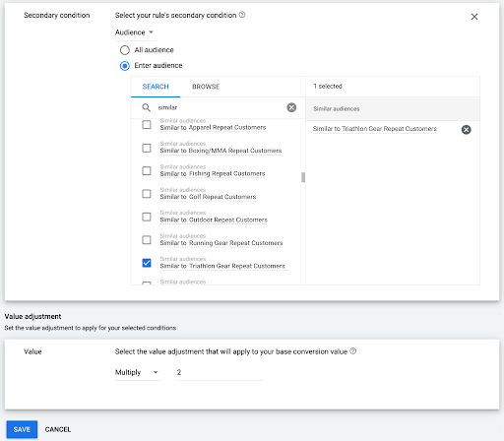Close the secondary condition panel
Screen dimensions: 504x441
pyautogui.click(x=474, y=17)
